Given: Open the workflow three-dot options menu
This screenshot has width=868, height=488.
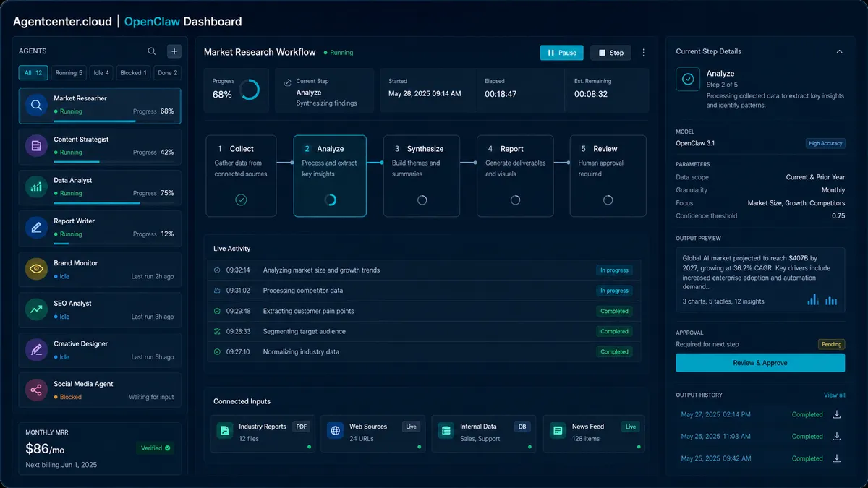Looking at the screenshot, I should [x=644, y=53].
